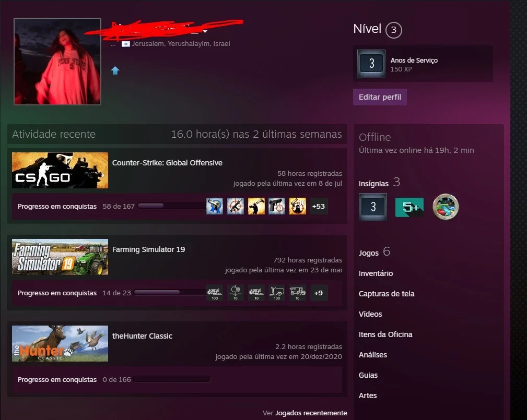
Task: Click '0 de 166' achievement count
Action: coord(116,379)
